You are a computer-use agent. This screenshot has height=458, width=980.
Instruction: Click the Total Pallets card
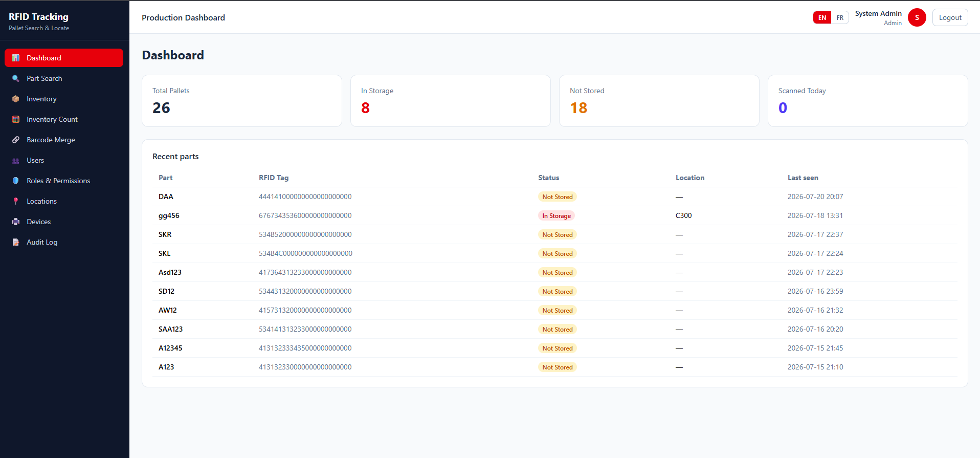[x=242, y=101]
